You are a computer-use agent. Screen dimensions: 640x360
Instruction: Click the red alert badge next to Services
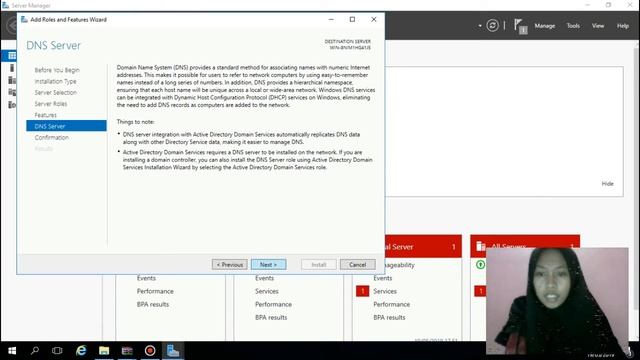click(x=362, y=291)
